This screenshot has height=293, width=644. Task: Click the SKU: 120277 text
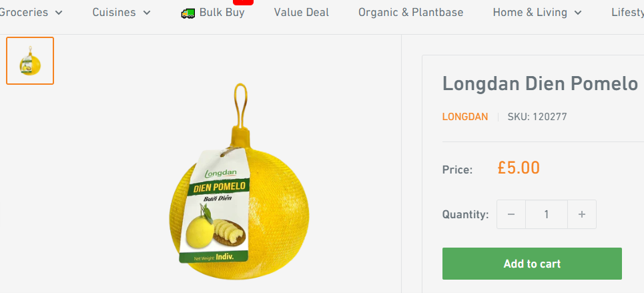tap(537, 117)
